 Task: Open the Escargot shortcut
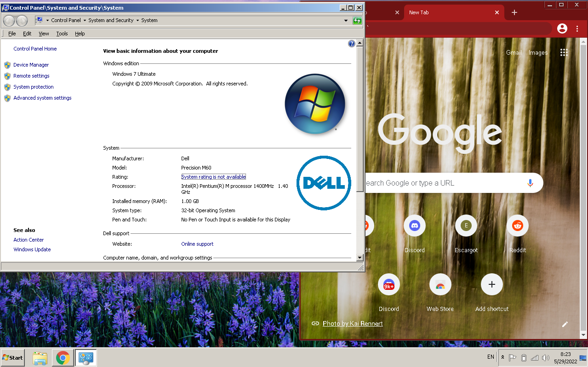pyautogui.click(x=466, y=226)
